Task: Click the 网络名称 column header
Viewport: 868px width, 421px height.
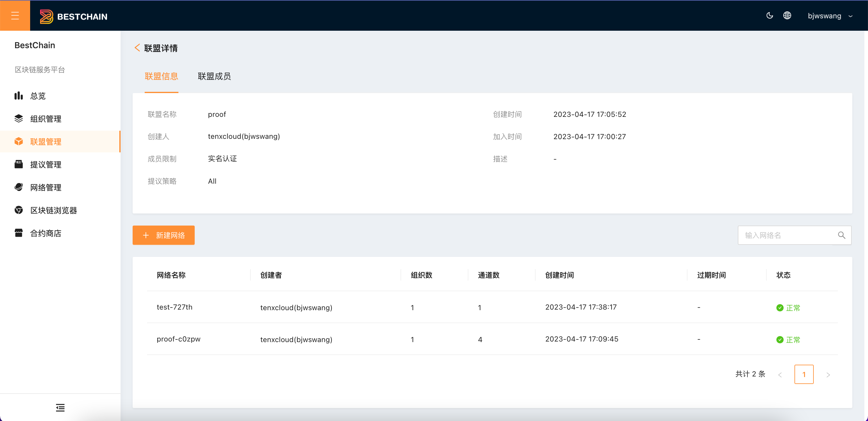Action: coord(171,275)
